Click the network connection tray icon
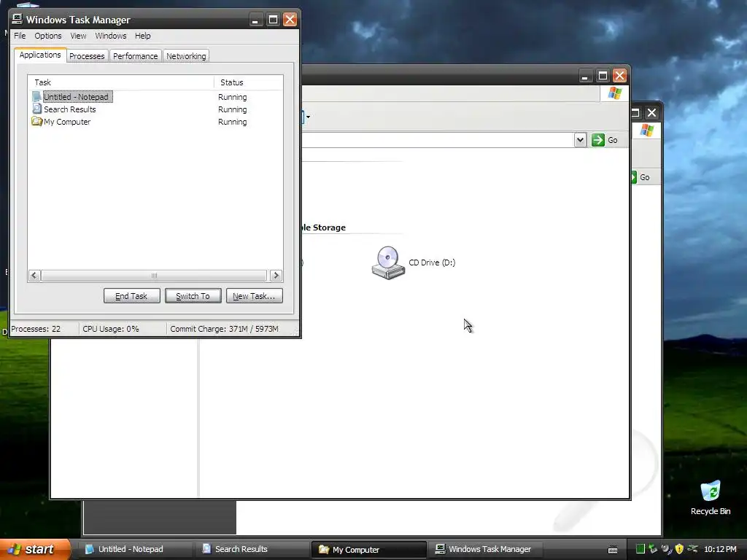Viewport: 747px width, 560px height. click(692, 548)
